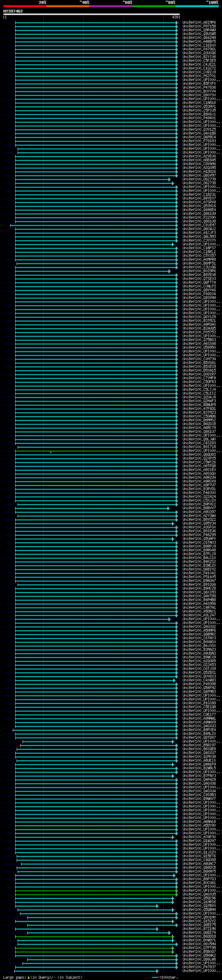
Task: Click hit label UniRef100_C4XW83
Action: click(x=199, y=680)
